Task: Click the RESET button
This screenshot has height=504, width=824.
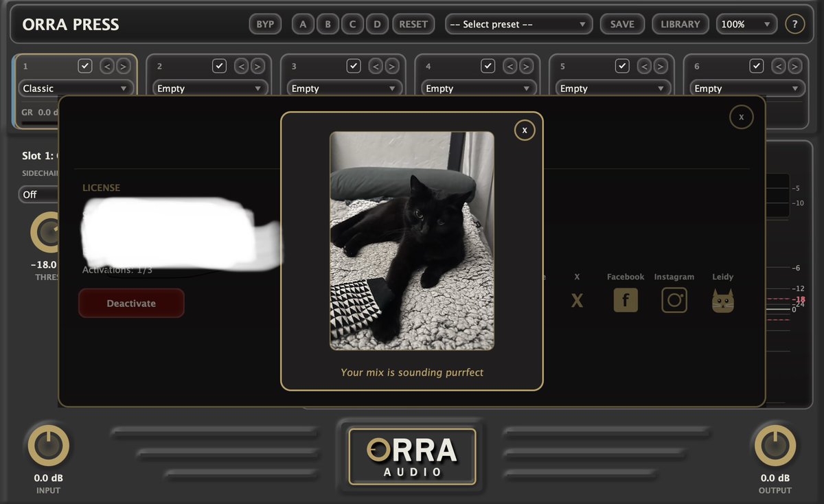Action: point(413,24)
